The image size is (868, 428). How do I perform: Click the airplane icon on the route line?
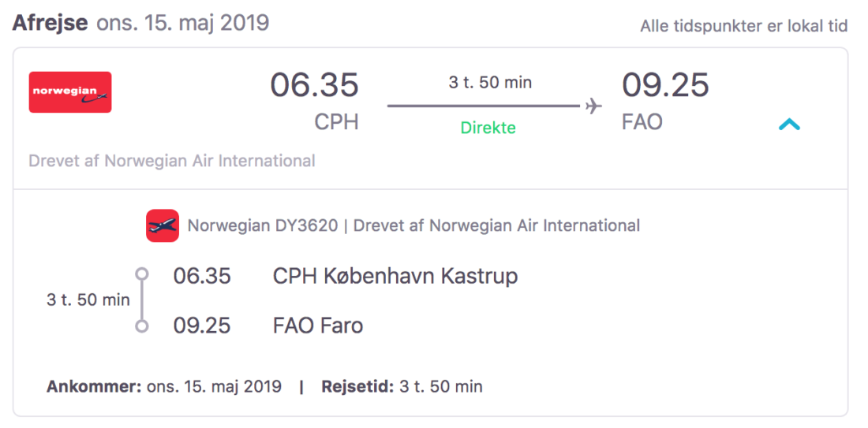tap(593, 106)
